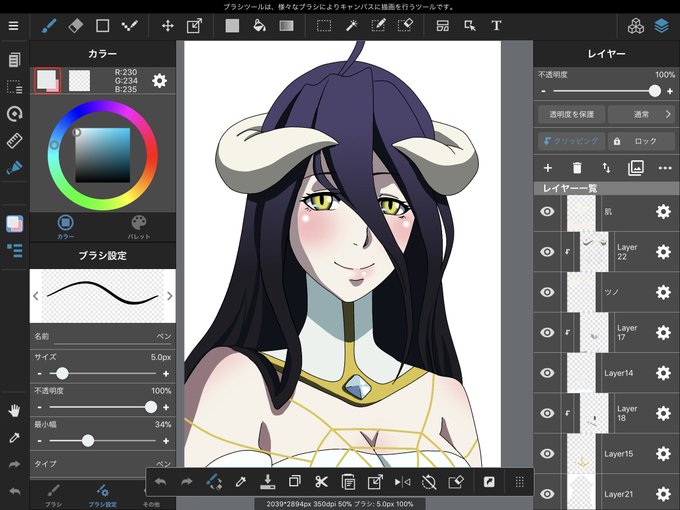Click scissors cut icon in bottom toolbar
Image resolution: width=680 pixels, height=510 pixels.
(x=321, y=482)
